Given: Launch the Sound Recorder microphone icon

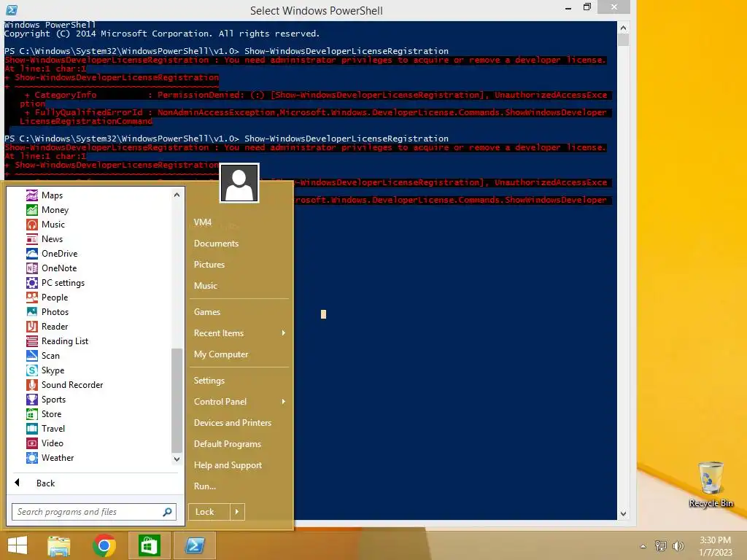Looking at the screenshot, I should coord(32,385).
